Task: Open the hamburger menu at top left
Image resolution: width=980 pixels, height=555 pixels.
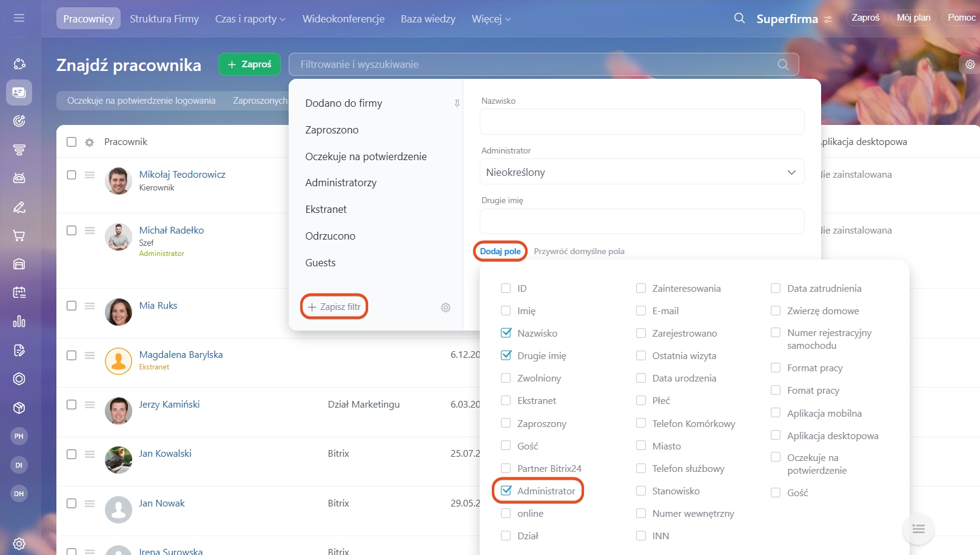Action: pyautogui.click(x=19, y=18)
